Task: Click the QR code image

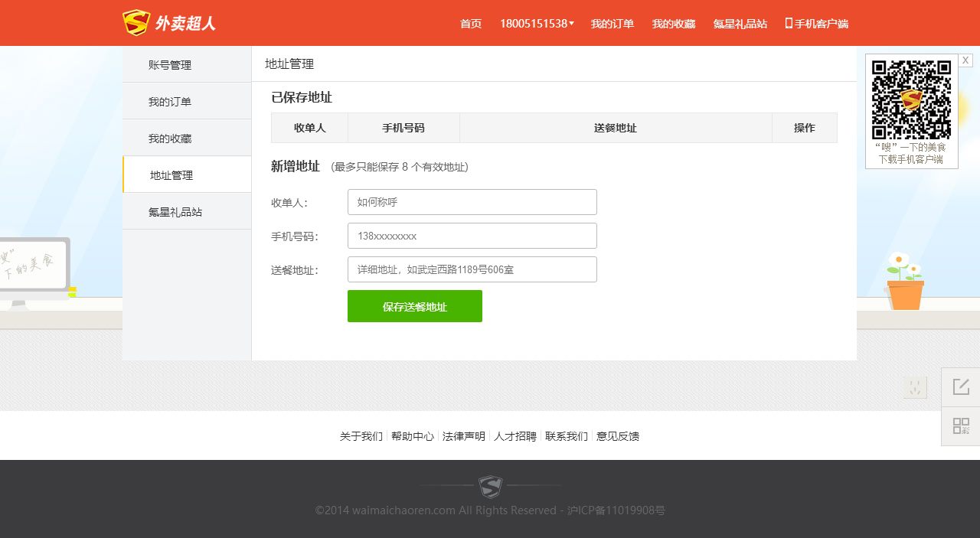Action: 911,99
